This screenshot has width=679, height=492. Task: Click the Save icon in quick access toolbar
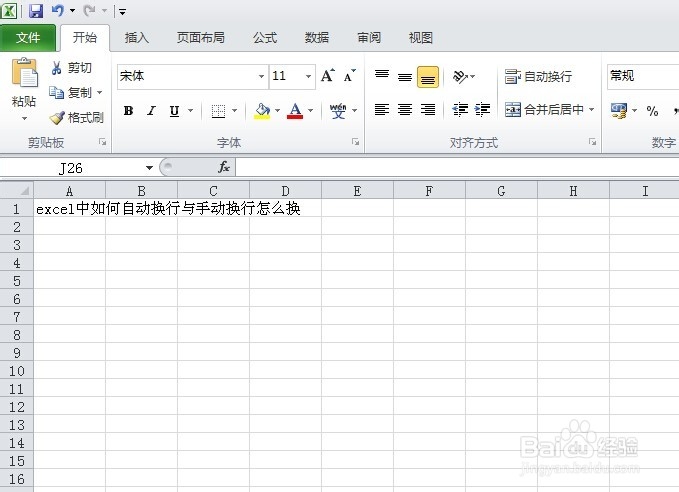(36, 10)
